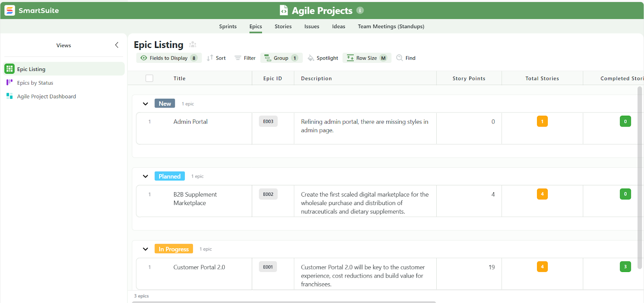Click the Description column header
Viewport: 644px width, 303px height.
pos(316,78)
